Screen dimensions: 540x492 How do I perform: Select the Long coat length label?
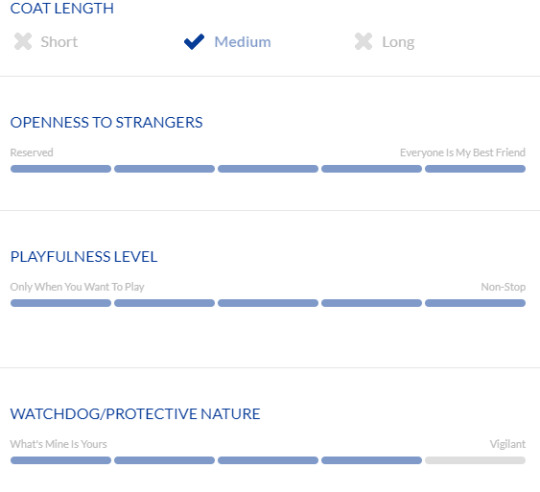pyautogui.click(x=398, y=43)
